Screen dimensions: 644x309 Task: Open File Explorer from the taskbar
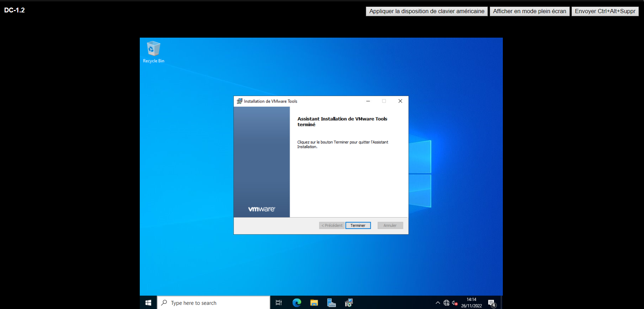click(314, 303)
